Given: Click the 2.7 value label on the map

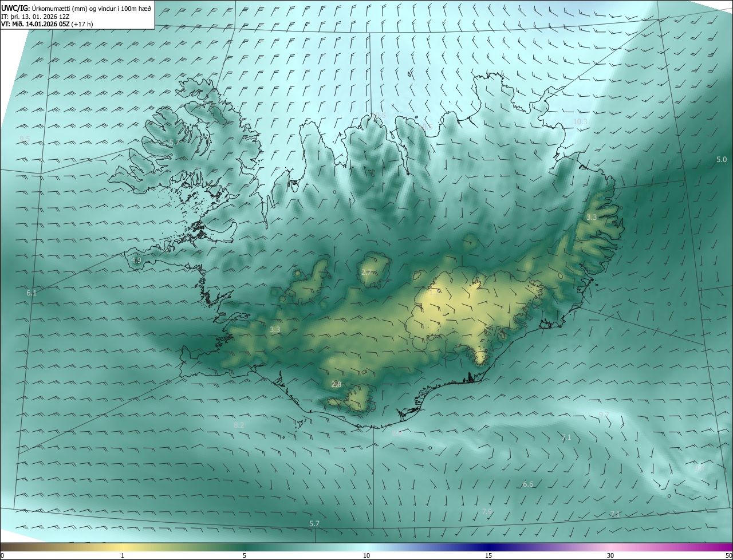Looking at the screenshot, I should point(366,272).
